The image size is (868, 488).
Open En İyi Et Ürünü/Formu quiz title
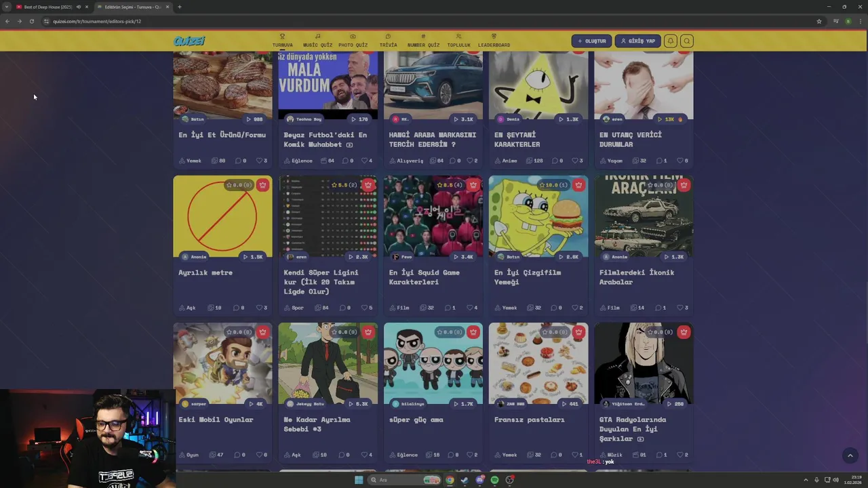coord(222,135)
